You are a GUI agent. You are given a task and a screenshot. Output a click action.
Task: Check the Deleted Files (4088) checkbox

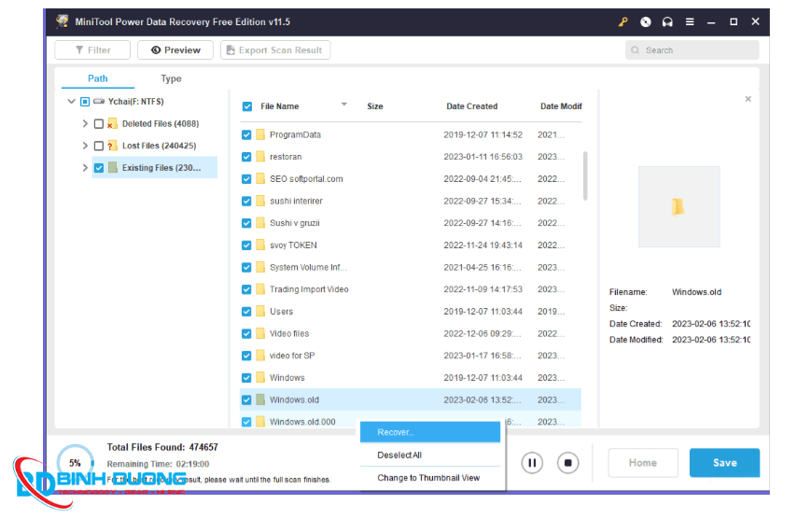coord(98,124)
